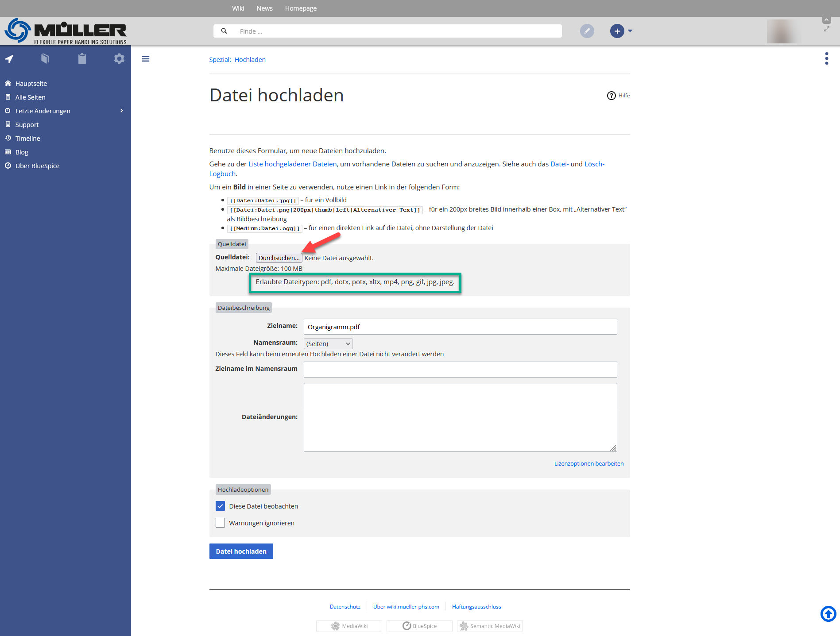Expand the Namensraum dropdown
840x636 pixels.
click(x=328, y=344)
